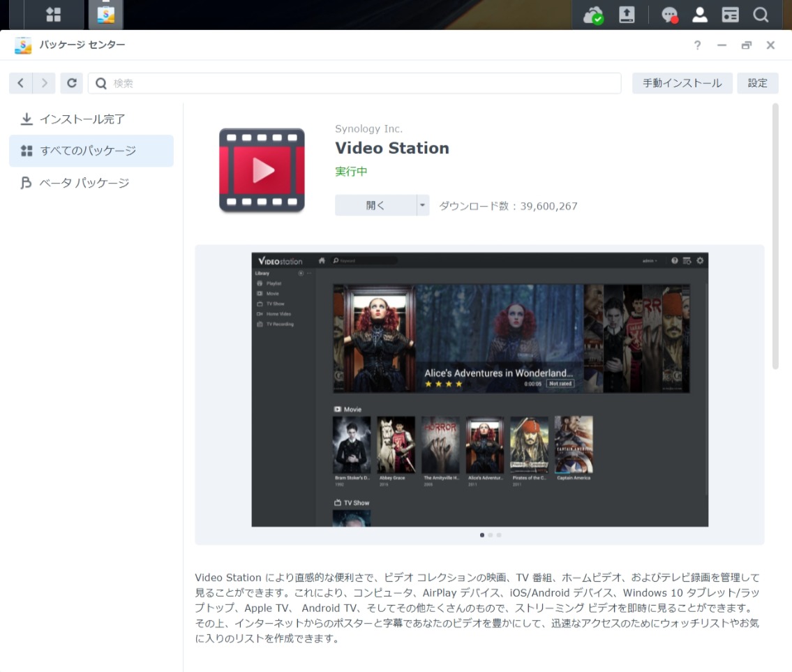This screenshot has width=792, height=672.
Task: Go back using the navigation arrow
Action: pos(21,82)
